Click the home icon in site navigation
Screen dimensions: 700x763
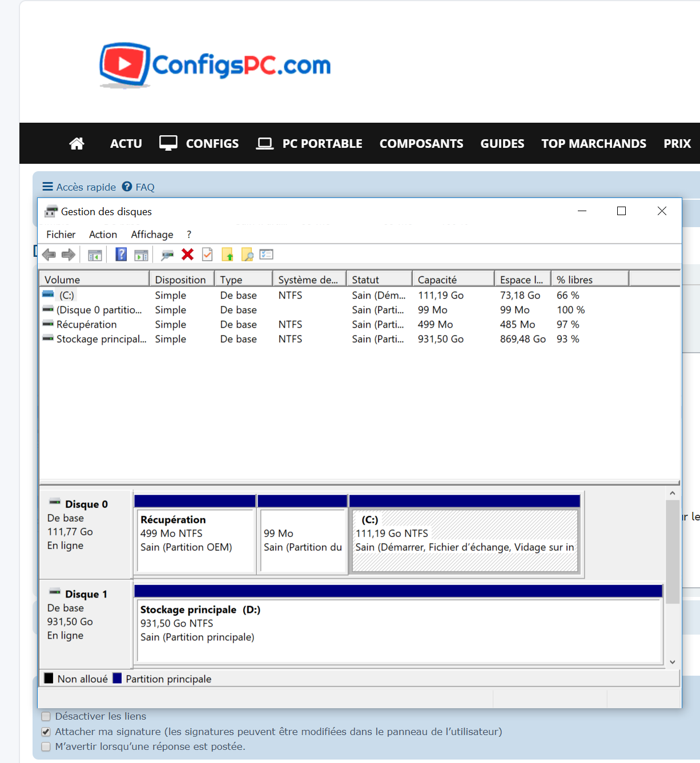77,144
